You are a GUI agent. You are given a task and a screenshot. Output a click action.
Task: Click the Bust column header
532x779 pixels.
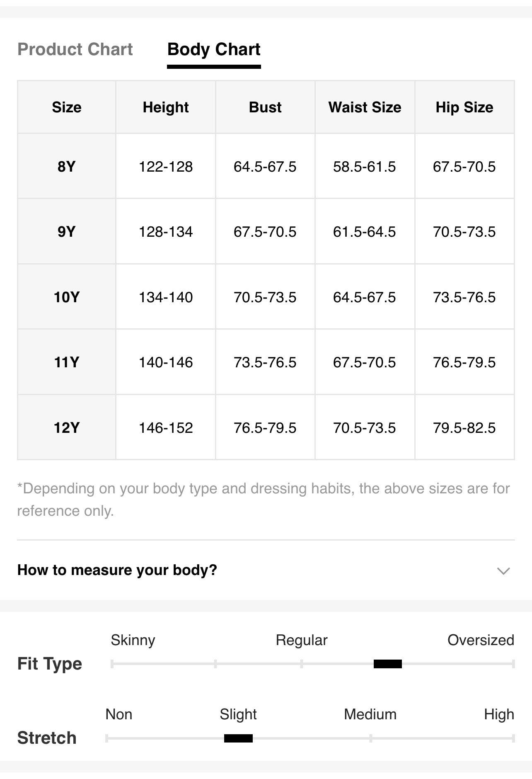pyautogui.click(x=265, y=107)
